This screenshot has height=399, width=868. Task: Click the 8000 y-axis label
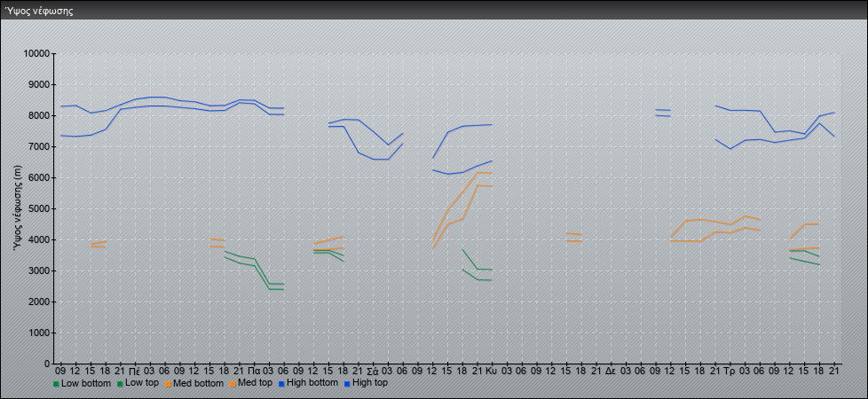pyautogui.click(x=39, y=115)
